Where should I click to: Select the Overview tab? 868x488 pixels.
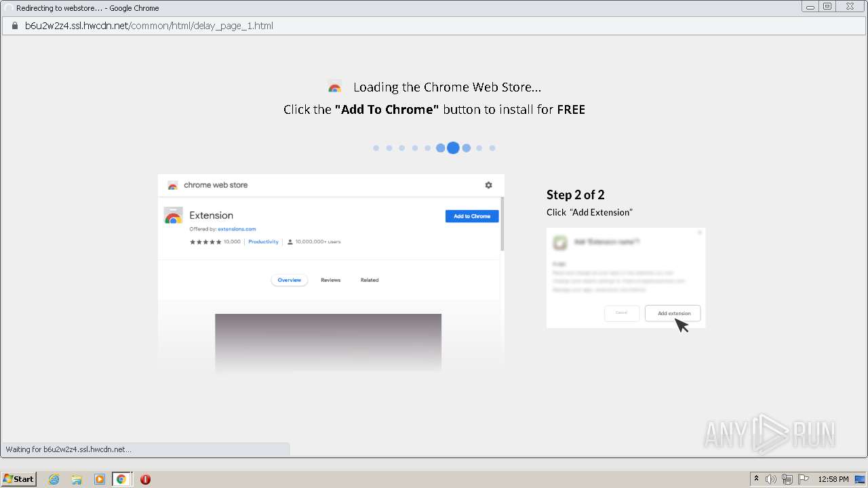coord(289,280)
